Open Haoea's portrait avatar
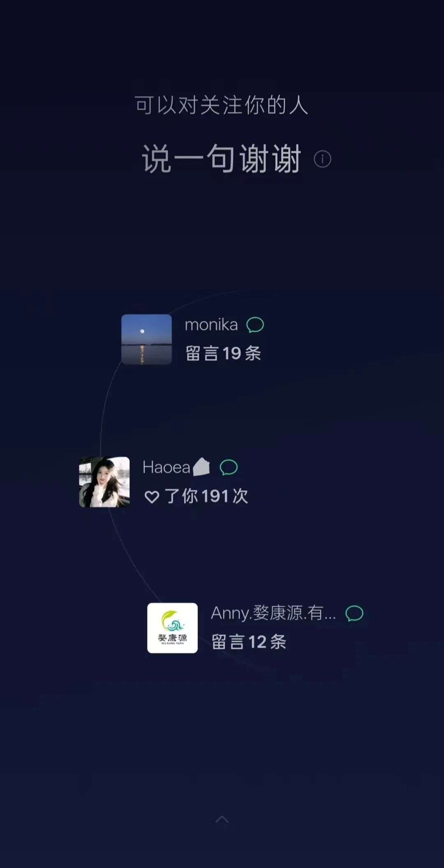Viewport: 444px width, 868px height. point(104,482)
